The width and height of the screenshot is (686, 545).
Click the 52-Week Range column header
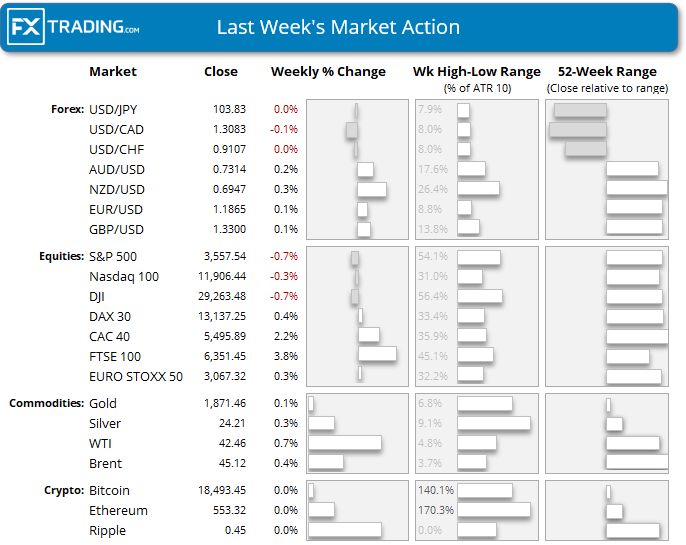608,72
